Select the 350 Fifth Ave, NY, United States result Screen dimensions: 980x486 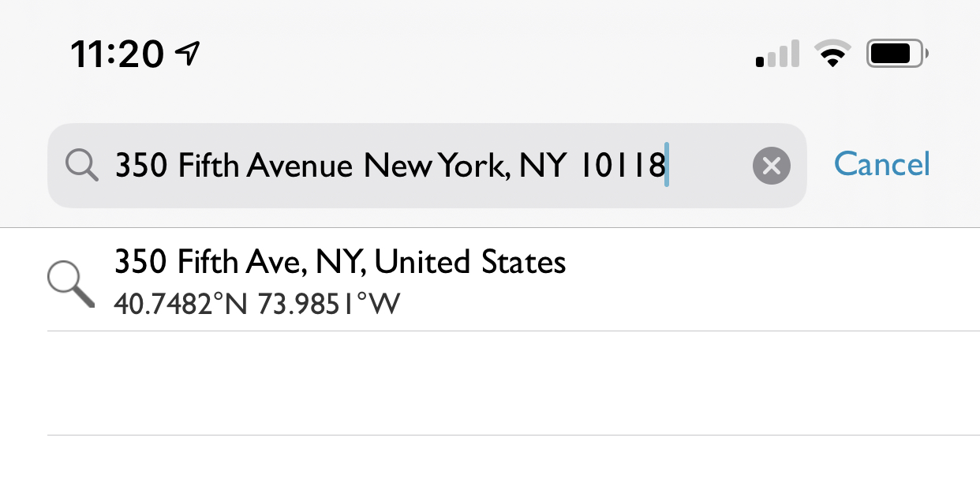[514, 280]
